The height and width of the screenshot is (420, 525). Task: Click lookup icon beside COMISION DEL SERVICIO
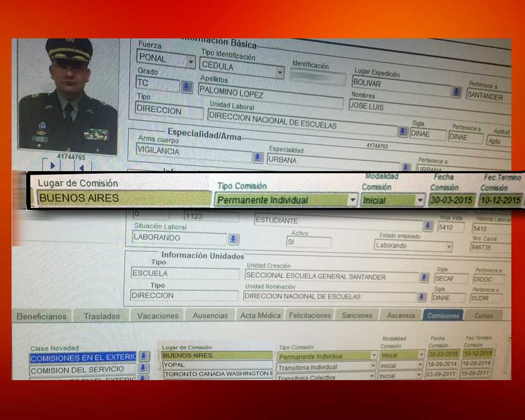pyautogui.click(x=143, y=369)
